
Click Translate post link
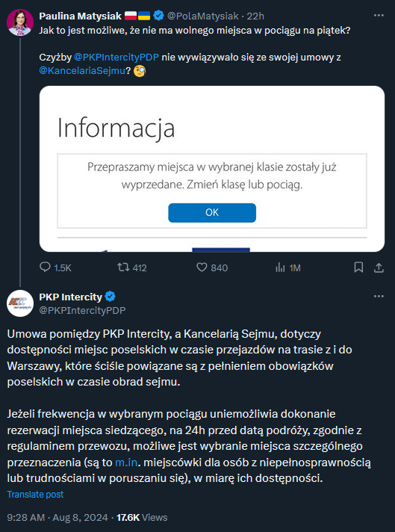click(35, 495)
